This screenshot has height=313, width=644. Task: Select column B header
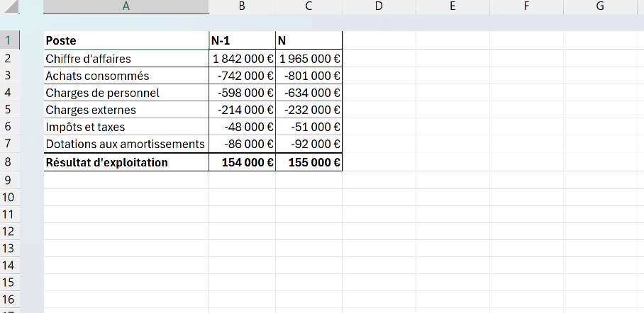(242, 6)
